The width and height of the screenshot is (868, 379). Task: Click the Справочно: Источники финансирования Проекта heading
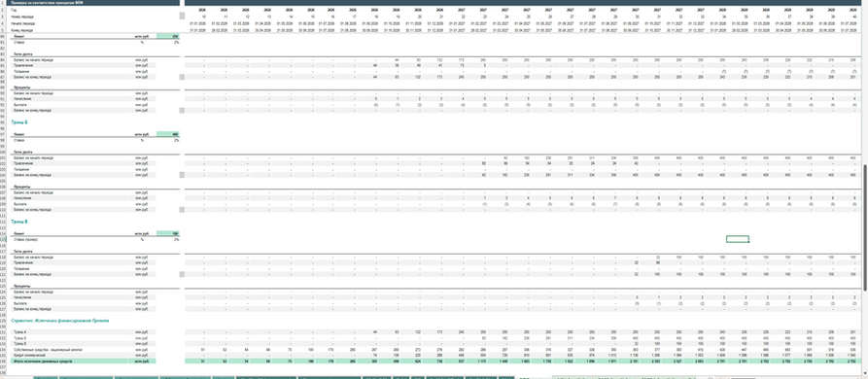pos(61,321)
